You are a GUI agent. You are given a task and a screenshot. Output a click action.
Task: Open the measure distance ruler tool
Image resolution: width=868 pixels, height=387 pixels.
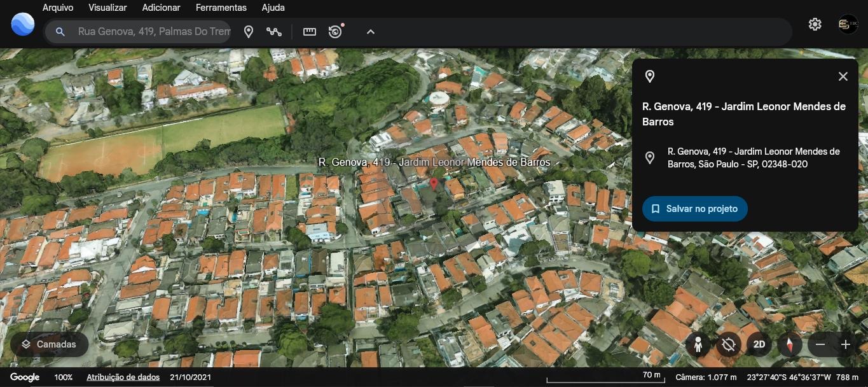310,31
